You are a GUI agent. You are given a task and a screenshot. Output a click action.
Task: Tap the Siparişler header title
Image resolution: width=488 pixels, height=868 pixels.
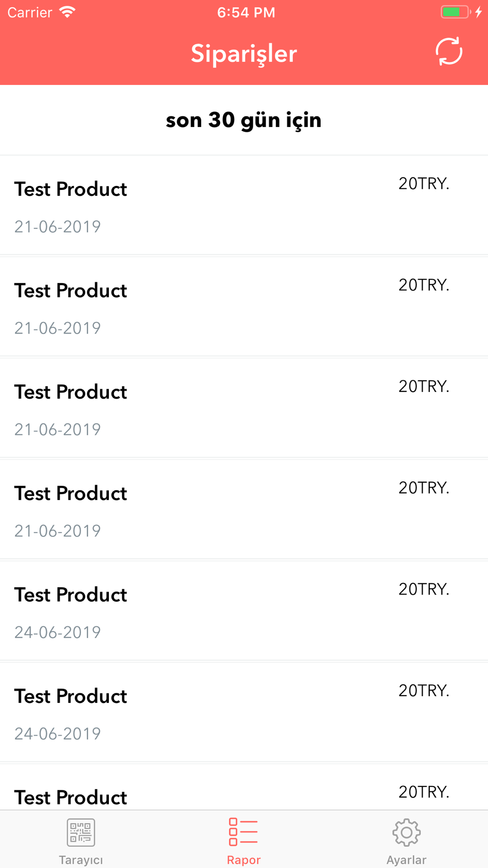click(244, 53)
